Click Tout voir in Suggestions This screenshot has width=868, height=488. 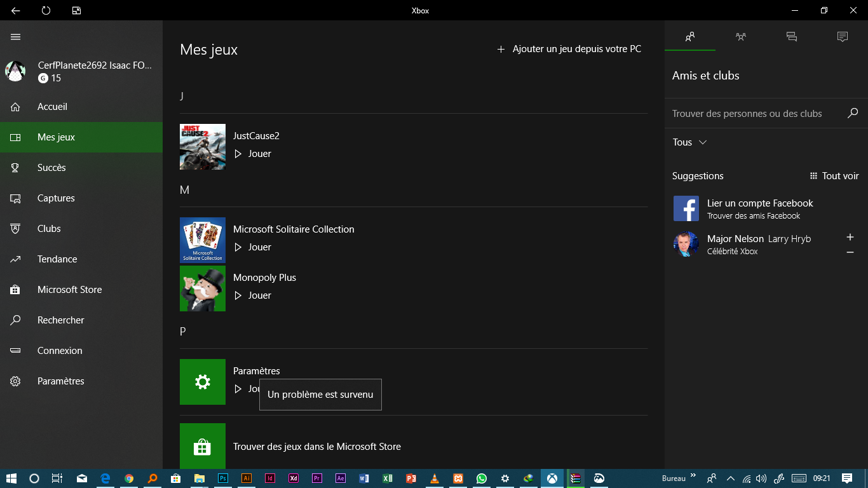(834, 176)
